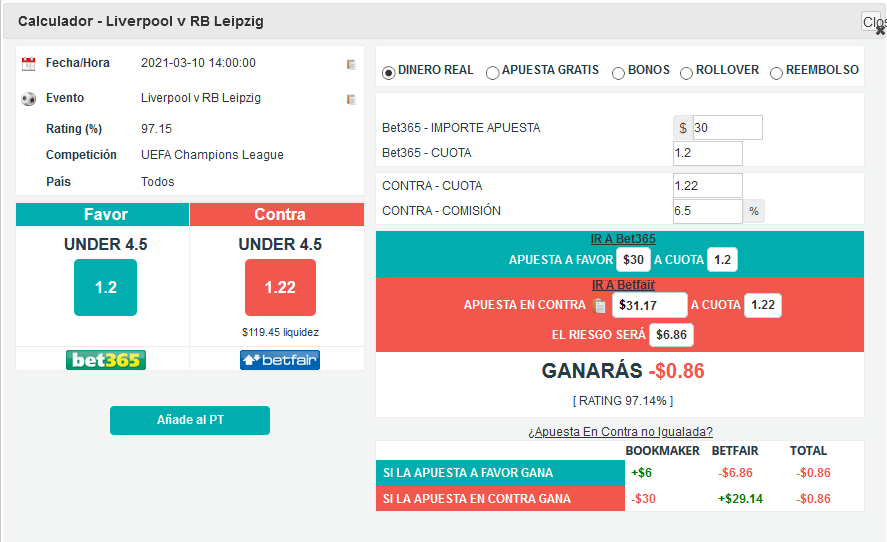Open the IR A Bet365 link
Image resolution: width=887 pixels, height=542 pixels.
pyautogui.click(x=622, y=239)
